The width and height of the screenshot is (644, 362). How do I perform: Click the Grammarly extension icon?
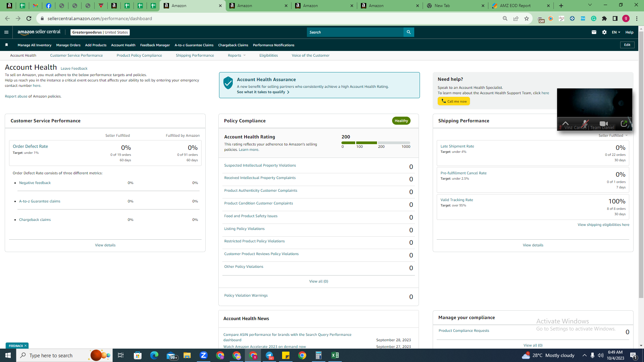coord(594,18)
